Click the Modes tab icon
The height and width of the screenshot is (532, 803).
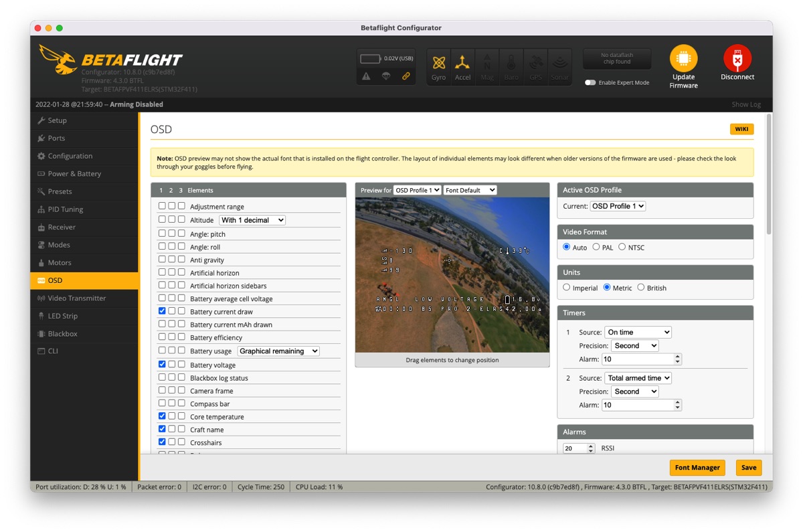point(41,245)
